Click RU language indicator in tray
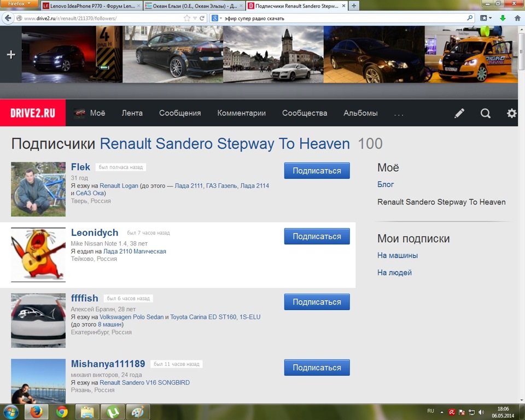The width and height of the screenshot is (525, 420). tap(430, 411)
